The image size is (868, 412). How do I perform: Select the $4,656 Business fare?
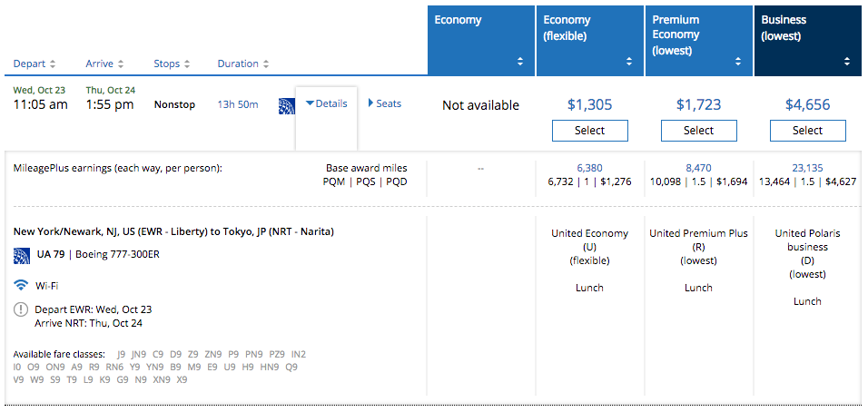tap(807, 131)
